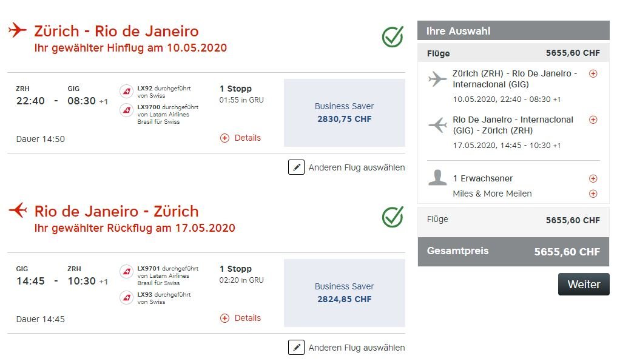Screen dimensions: 617x364
Task: Click the red arriving plane icon by Rio–Zürich heading
Action: point(18,210)
